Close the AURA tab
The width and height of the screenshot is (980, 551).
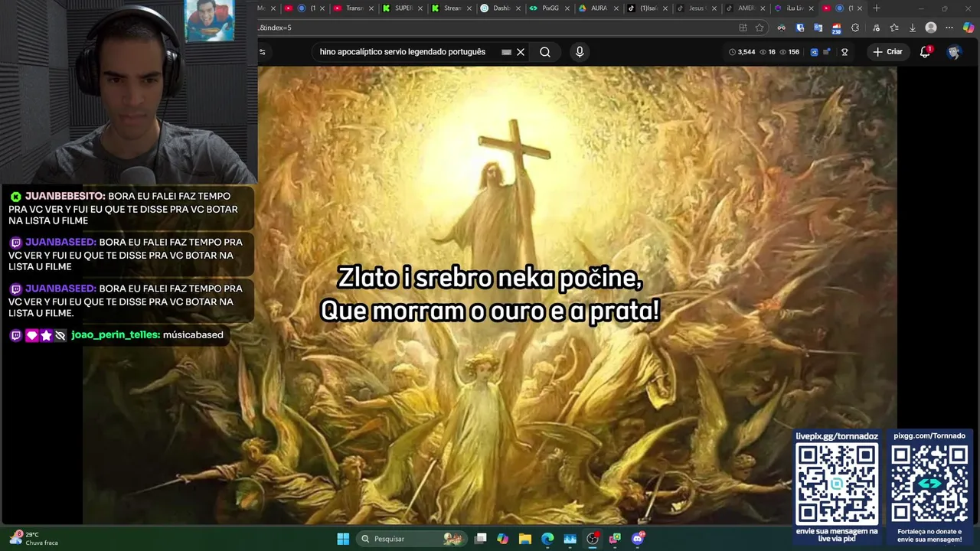pyautogui.click(x=616, y=8)
